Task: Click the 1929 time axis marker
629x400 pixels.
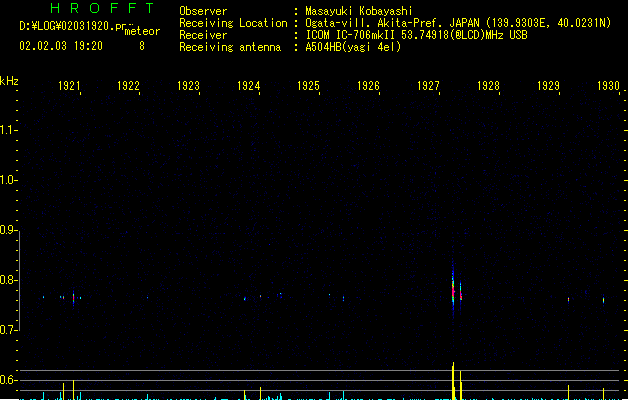Action: tap(548, 85)
